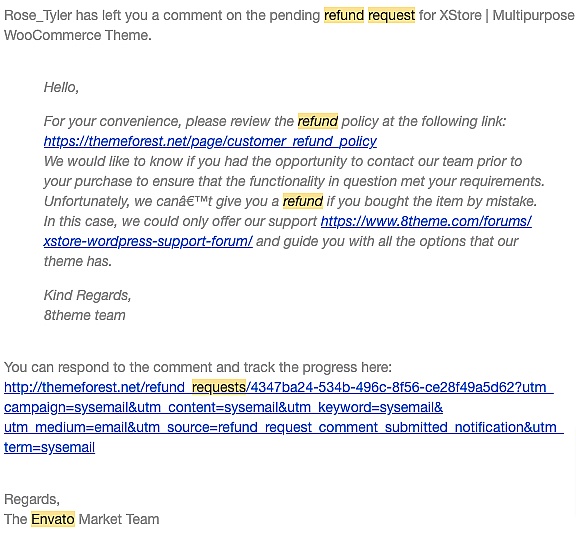
Task: Click link line beginning with utm_medium=email
Action: 284,427
